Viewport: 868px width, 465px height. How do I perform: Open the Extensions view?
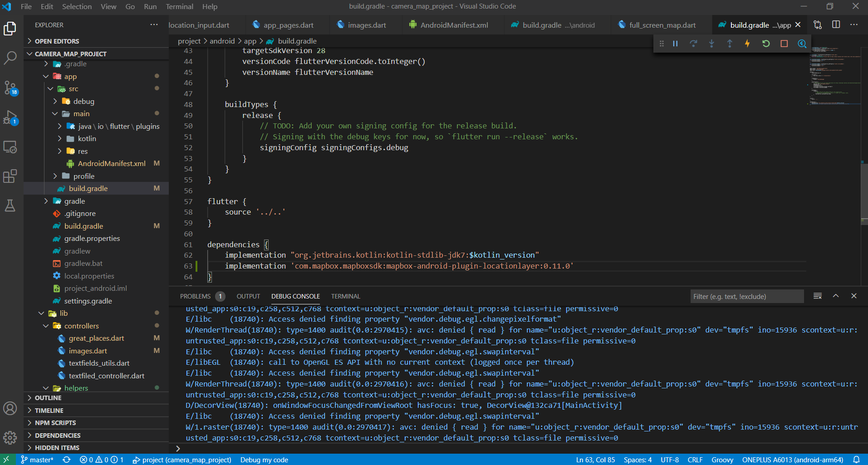click(x=10, y=176)
